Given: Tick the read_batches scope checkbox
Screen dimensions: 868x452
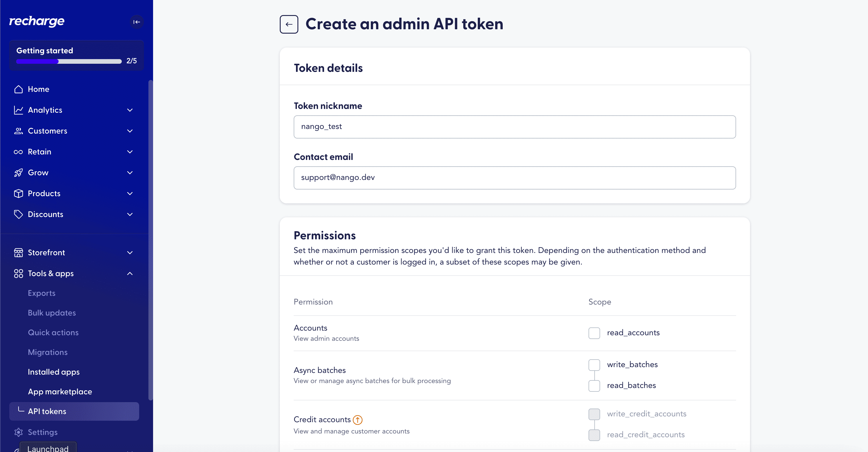Looking at the screenshot, I should coord(594,386).
